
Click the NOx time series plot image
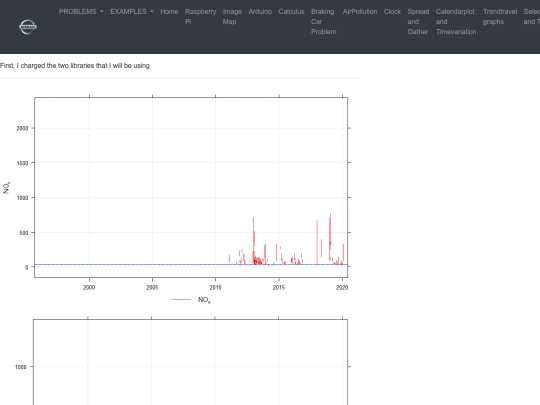(176, 199)
